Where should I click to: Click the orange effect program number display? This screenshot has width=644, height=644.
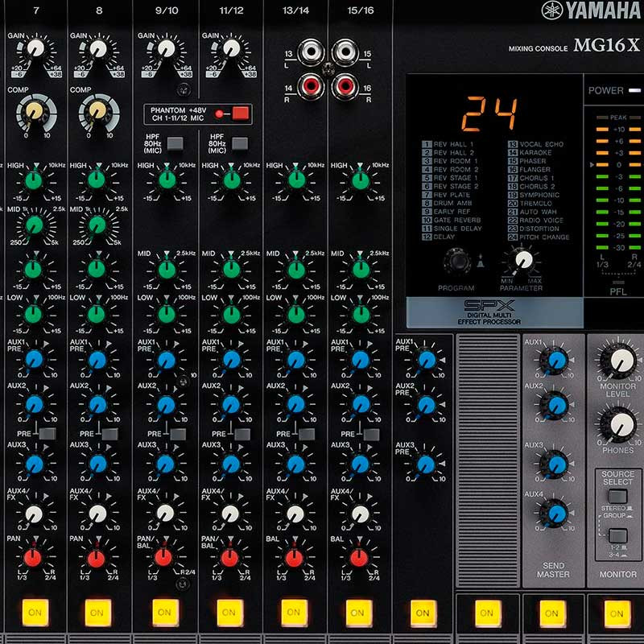489,114
